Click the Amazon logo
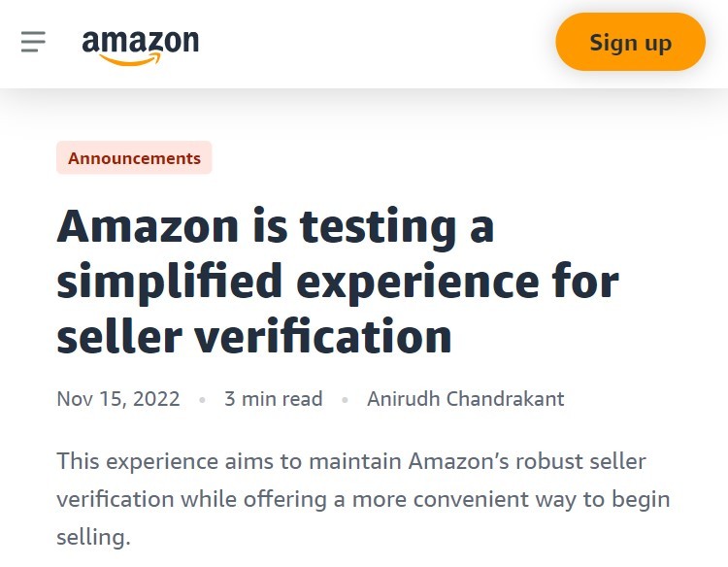 tap(140, 45)
